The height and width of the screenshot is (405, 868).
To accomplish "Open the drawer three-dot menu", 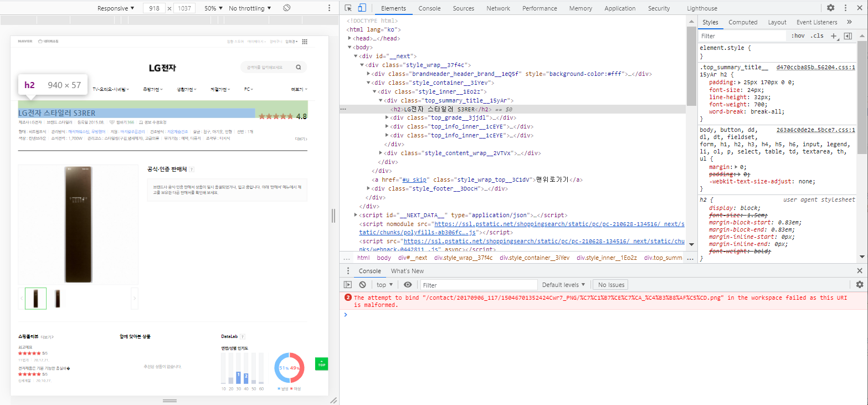I will pyautogui.click(x=348, y=271).
